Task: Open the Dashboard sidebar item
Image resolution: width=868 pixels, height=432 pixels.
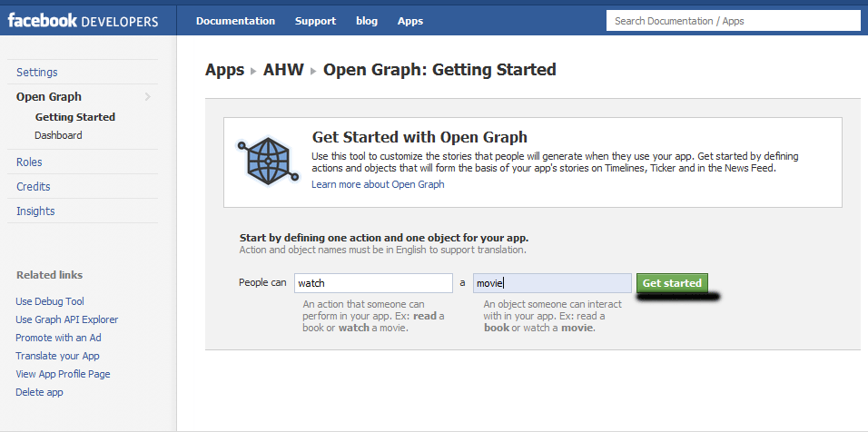Action: click(58, 135)
